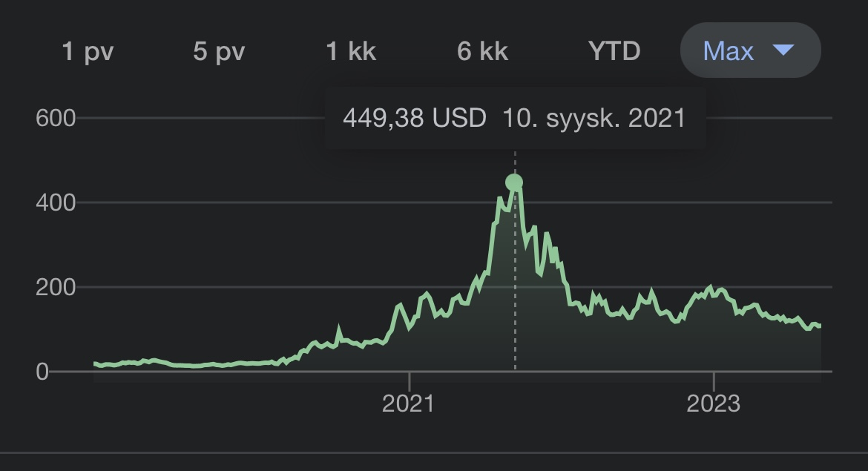This screenshot has height=471, width=868.
Task: Click the 600 y-axis label
Action: pos(56,118)
